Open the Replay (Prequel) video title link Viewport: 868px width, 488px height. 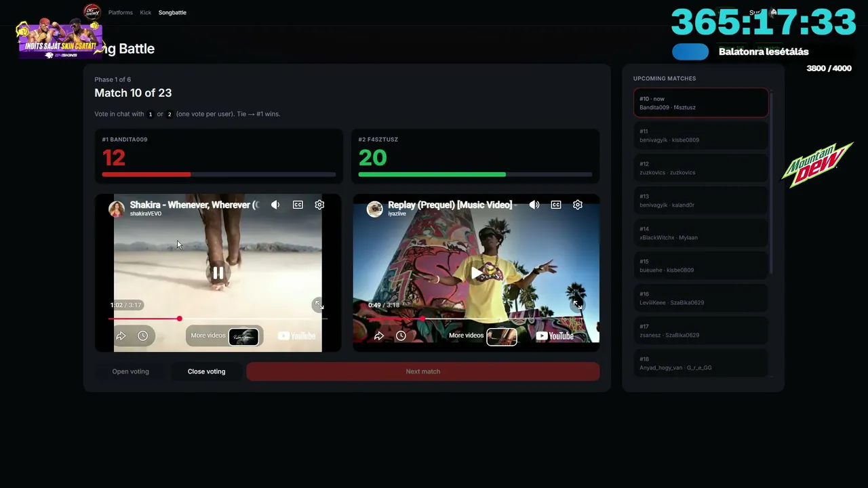452,205
